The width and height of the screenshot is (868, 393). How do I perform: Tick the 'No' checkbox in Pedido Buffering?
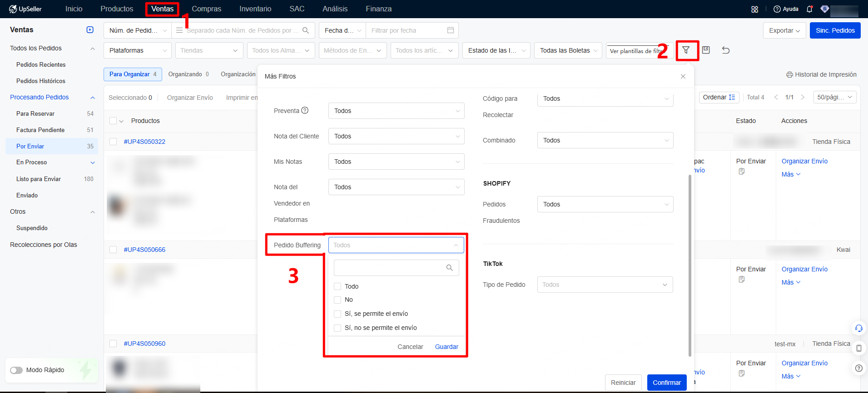pyautogui.click(x=337, y=300)
